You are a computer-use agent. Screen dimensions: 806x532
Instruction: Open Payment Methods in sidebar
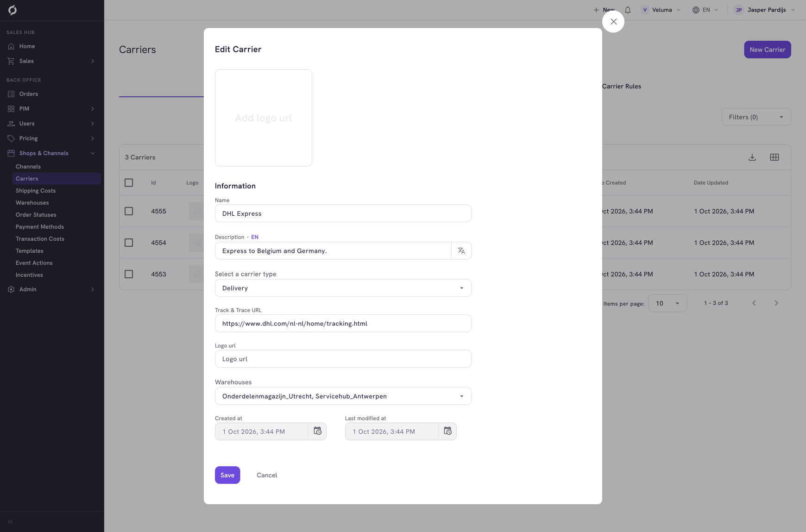[40, 227]
